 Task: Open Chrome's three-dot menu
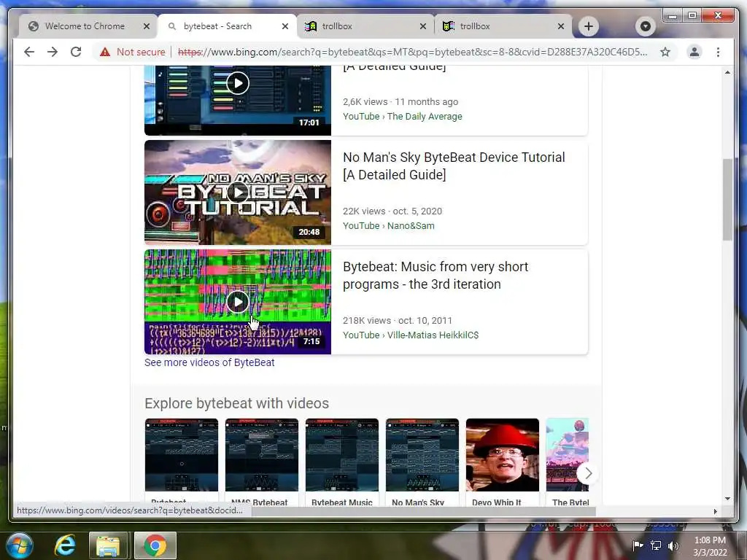pyautogui.click(x=718, y=52)
